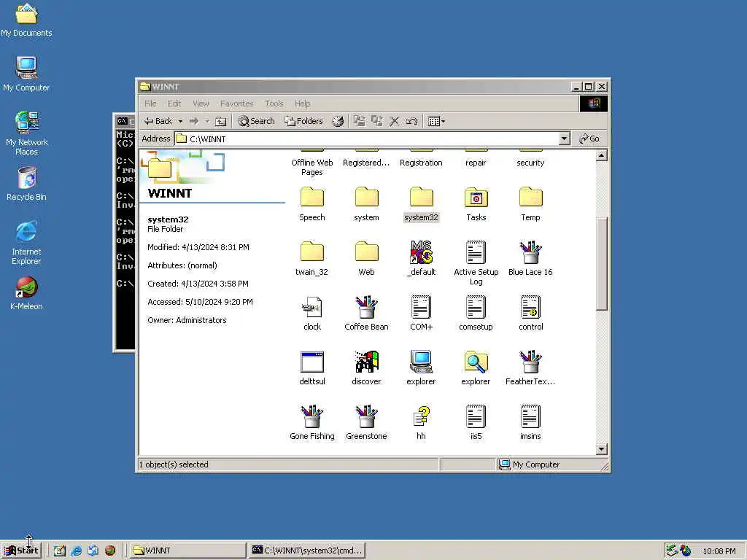
Task: Select the K-Meleon desktop shortcut
Action: [x=27, y=293]
